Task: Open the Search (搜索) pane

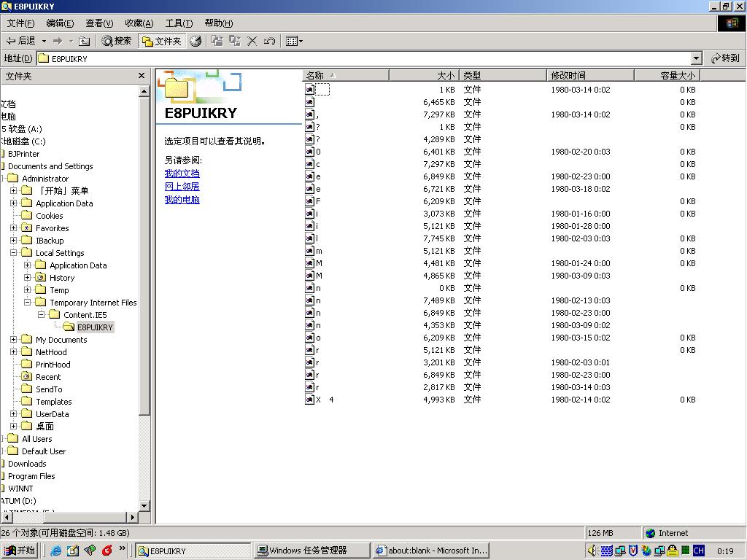Action: [x=117, y=41]
